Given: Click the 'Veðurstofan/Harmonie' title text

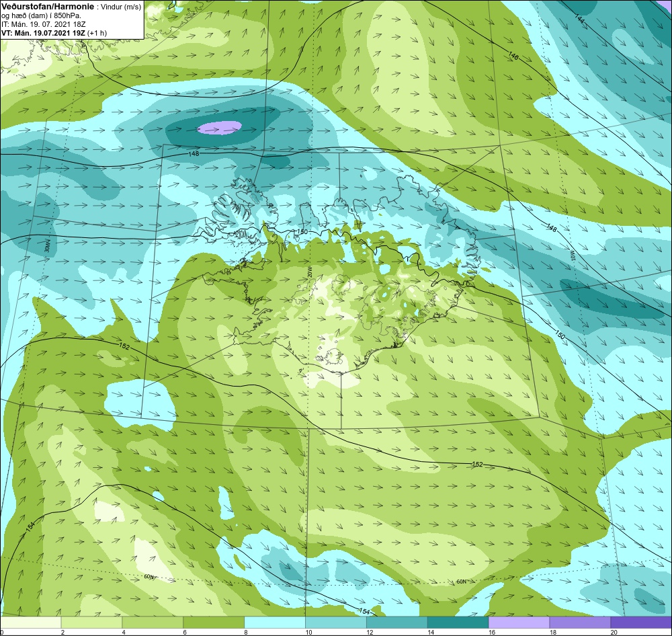Looking at the screenshot, I should [46, 7].
